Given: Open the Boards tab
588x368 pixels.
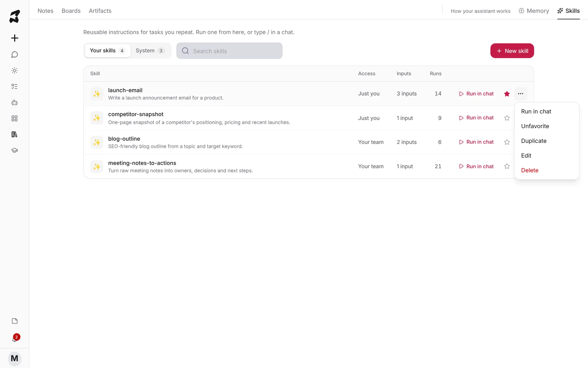Looking at the screenshot, I should [71, 11].
